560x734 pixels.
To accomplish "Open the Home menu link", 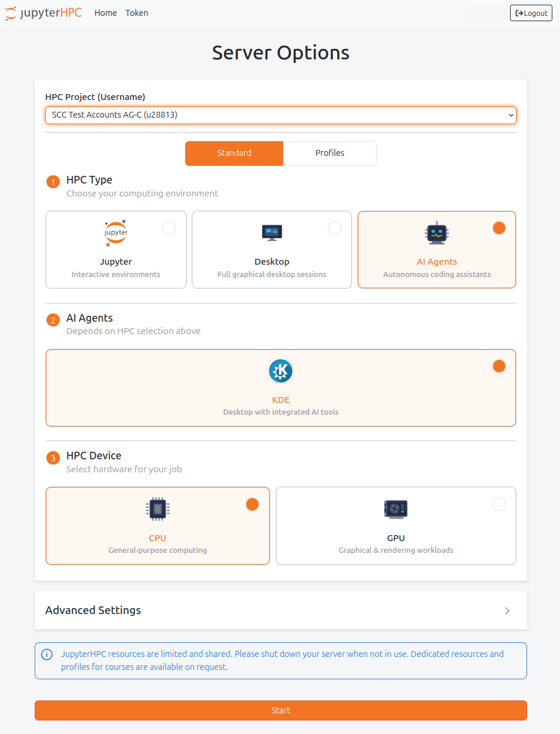I will (106, 13).
